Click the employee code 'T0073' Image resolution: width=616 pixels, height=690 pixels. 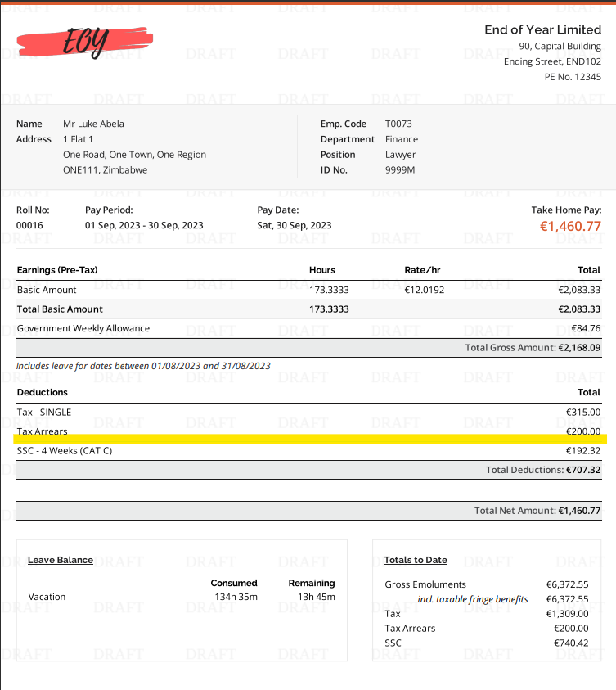(x=398, y=124)
